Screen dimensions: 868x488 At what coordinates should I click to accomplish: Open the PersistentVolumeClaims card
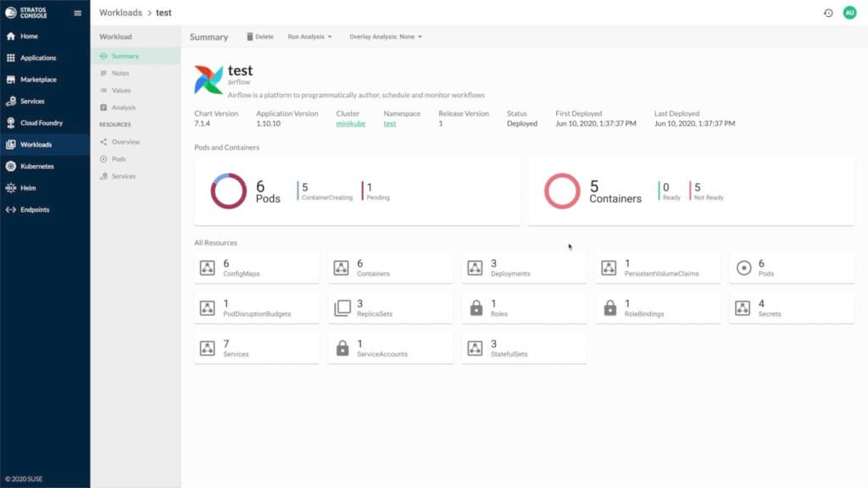[658, 268]
